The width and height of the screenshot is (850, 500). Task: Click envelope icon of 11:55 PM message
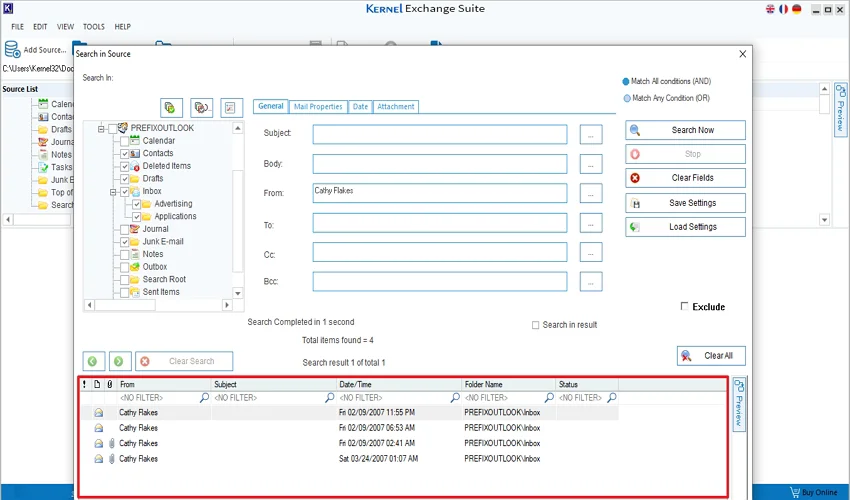pos(99,413)
